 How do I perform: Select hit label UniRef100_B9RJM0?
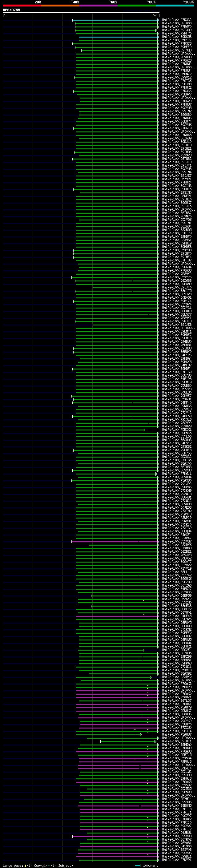coord(177,84)
